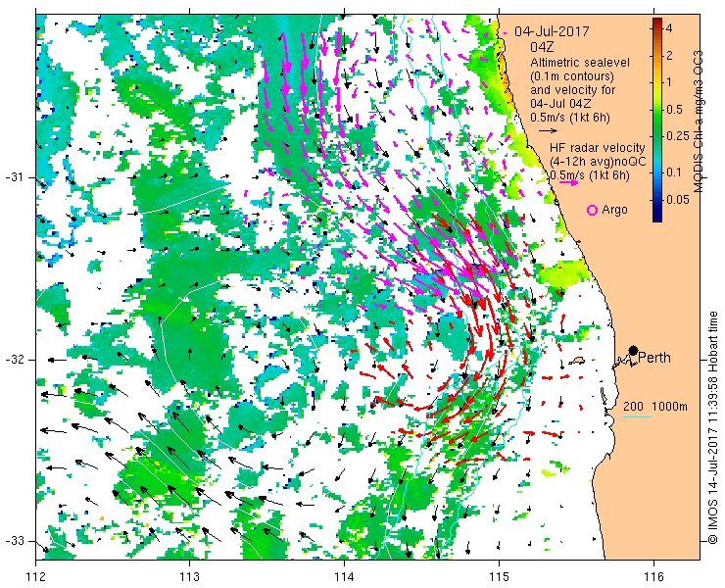The height and width of the screenshot is (588, 725).
Task: Click the MODIS Chl-a color bar title
Action: (x=698, y=122)
